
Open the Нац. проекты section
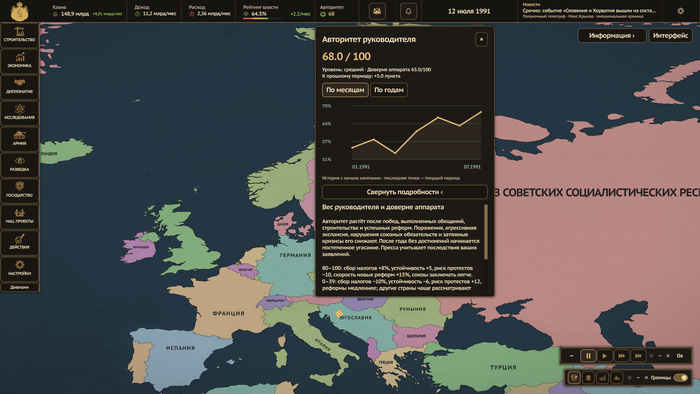coord(19,216)
